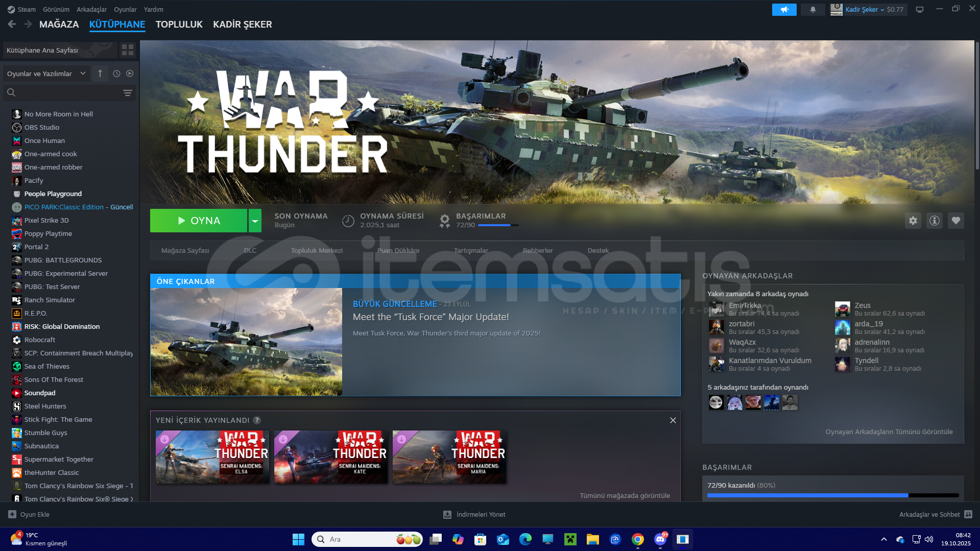Open Rehberler link
Screen dimensions: 980x551
coord(538,250)
